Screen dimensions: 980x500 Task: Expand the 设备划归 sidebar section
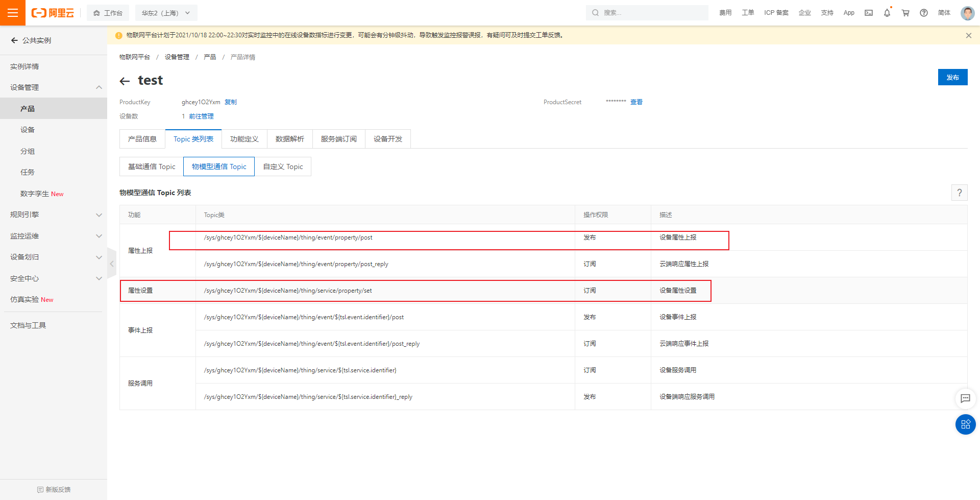[54, 257]
